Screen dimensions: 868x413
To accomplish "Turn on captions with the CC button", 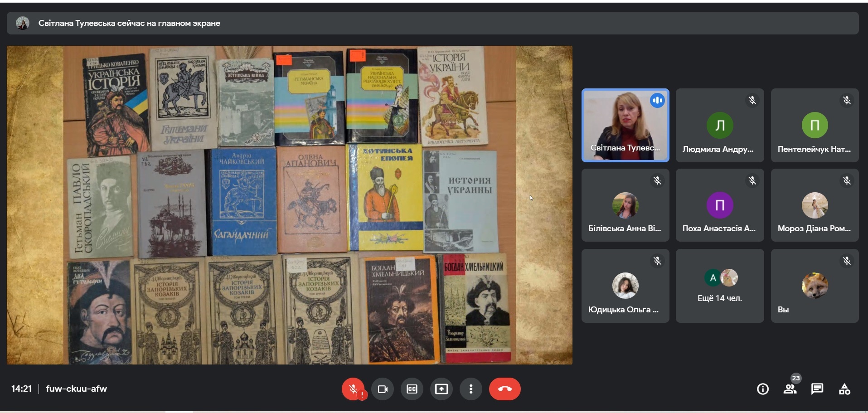I will click(412, 389).
